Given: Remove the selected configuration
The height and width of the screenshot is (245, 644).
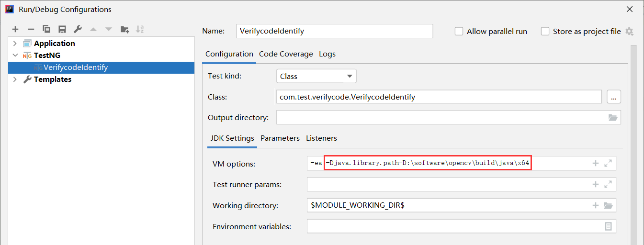Looking at the screenshot, I should tap(31, 30).
